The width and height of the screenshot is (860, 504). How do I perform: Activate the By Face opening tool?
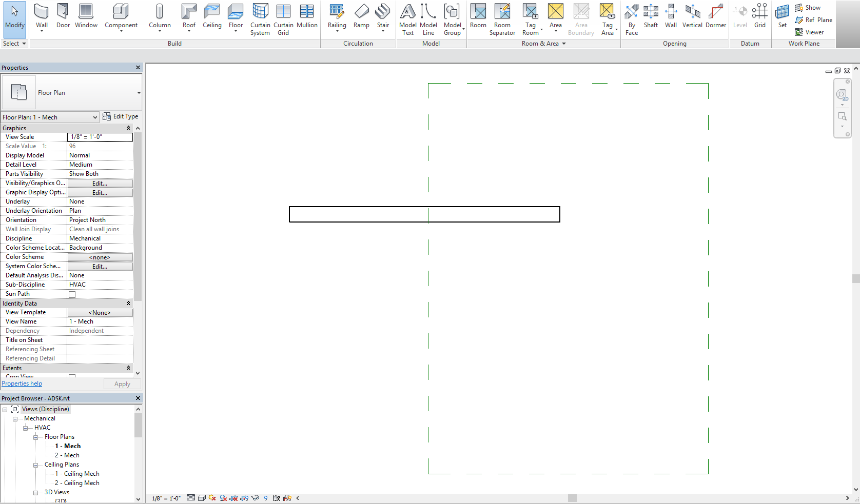tap(632, 19)
